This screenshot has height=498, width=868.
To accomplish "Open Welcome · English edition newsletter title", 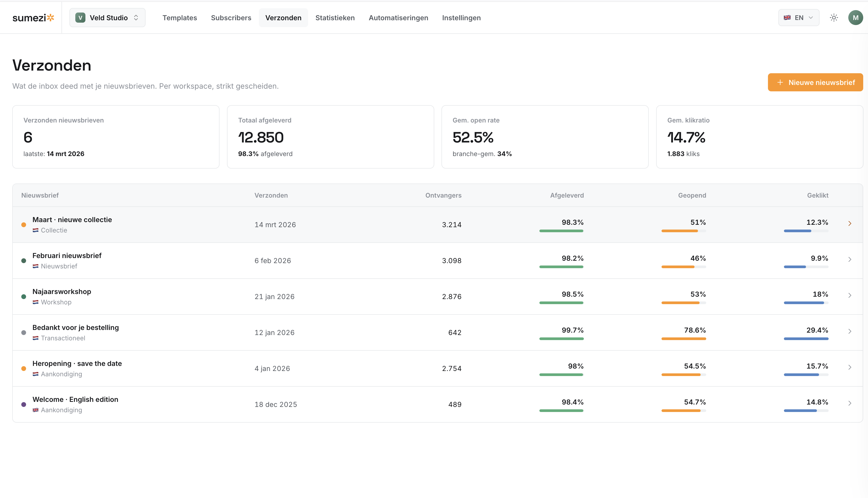I will 75,399.
